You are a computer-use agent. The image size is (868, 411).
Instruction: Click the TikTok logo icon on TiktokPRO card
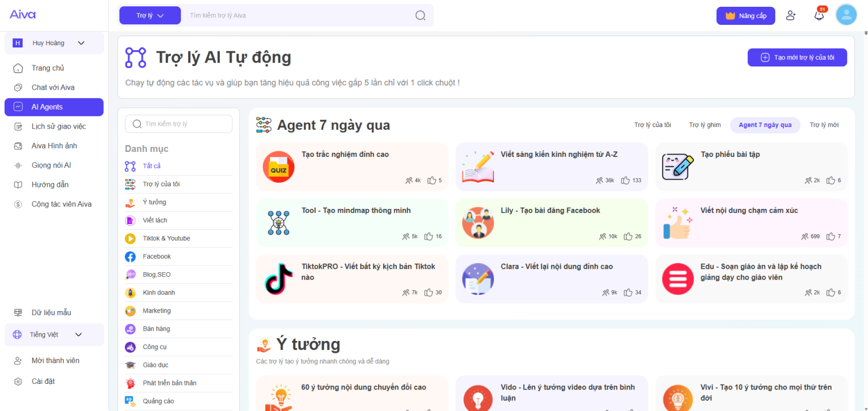click(279, 278)
